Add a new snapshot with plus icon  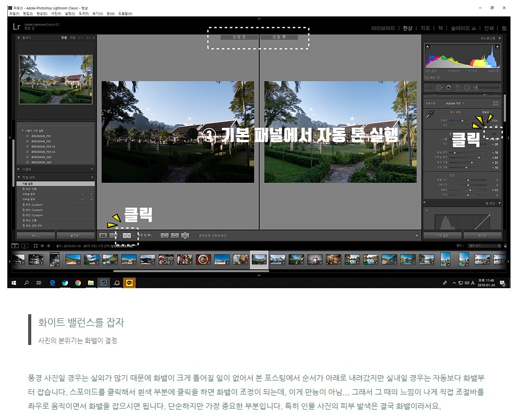click(92, 169)
